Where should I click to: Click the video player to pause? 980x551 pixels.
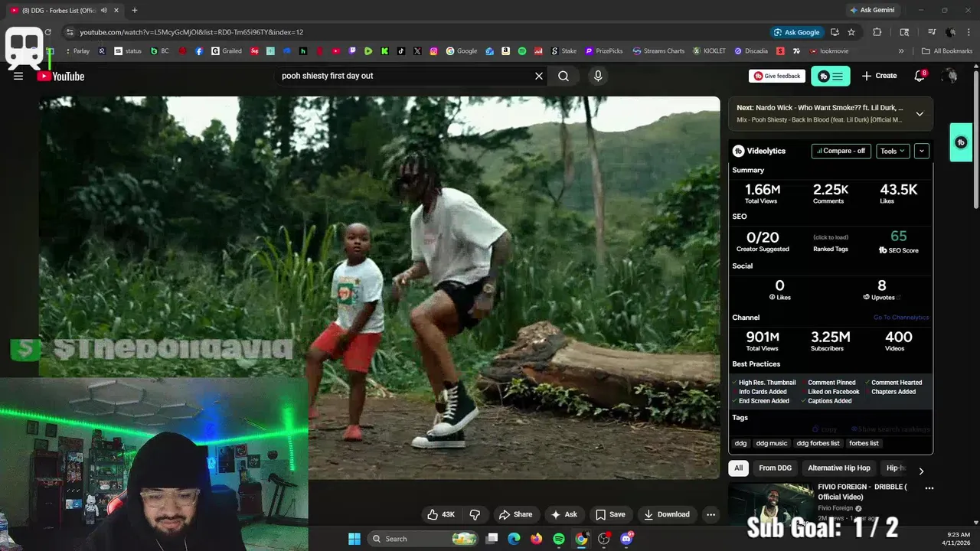tap(380, 287)
